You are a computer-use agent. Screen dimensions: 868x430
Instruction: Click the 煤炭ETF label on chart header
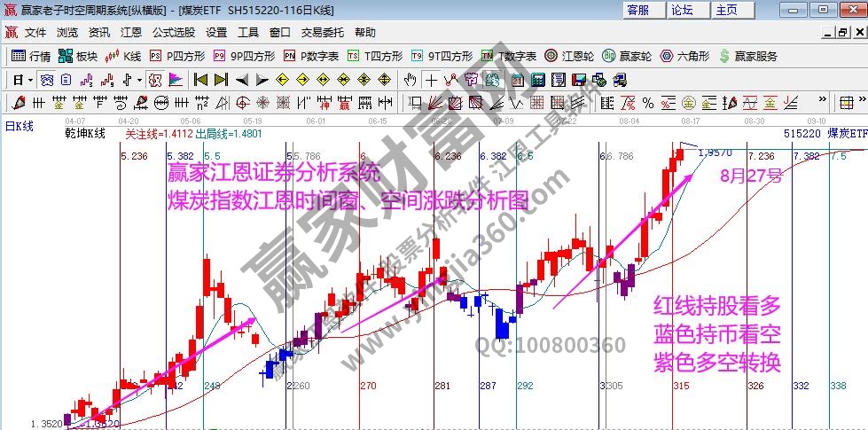coord(847,133)
